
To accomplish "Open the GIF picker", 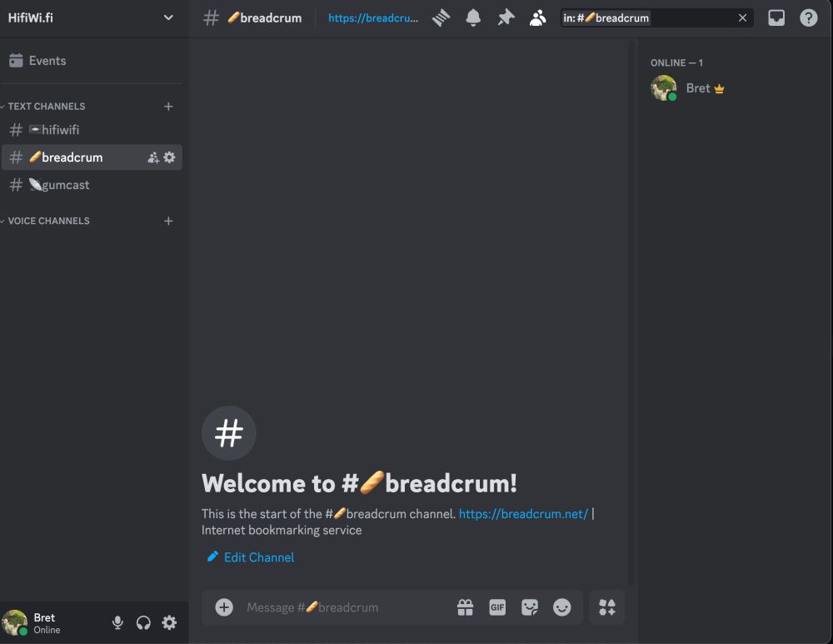I will (497, 607).
